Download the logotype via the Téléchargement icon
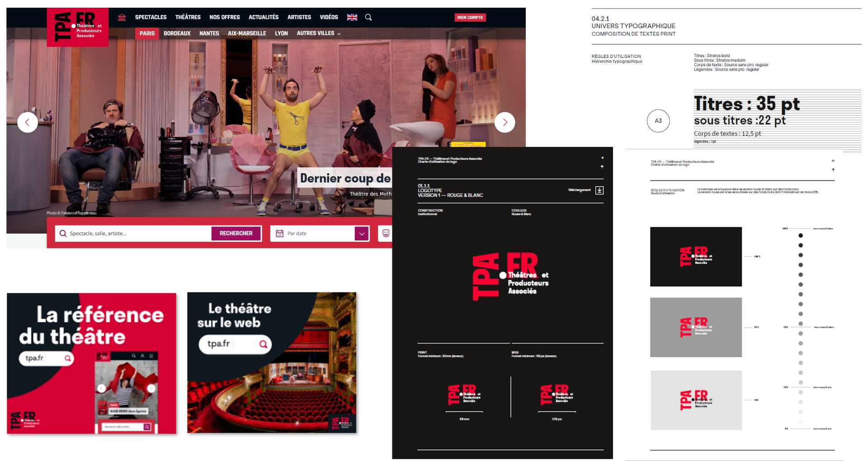 coord(599,190)
